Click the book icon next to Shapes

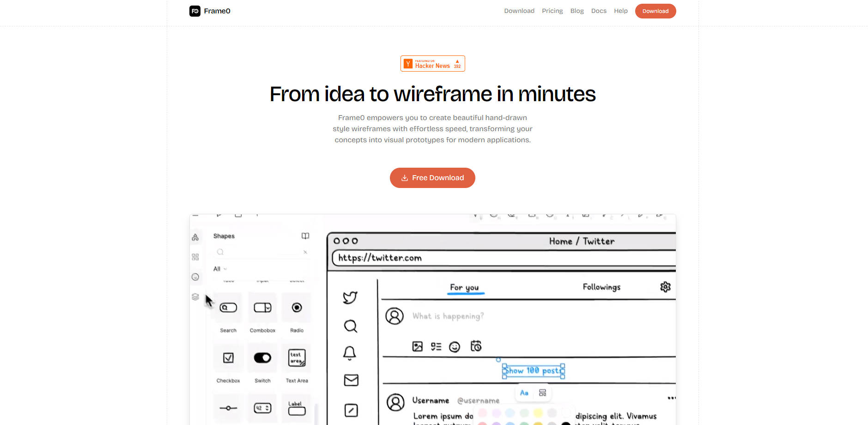[305, 236]
